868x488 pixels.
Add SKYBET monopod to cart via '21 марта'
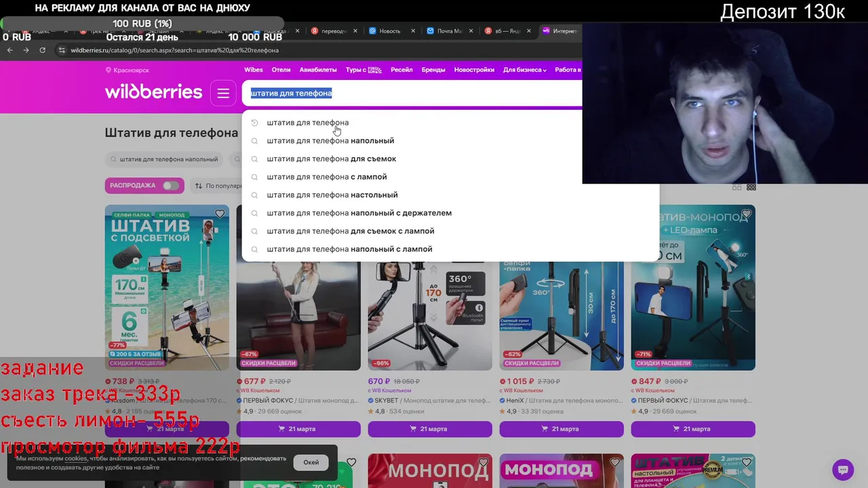point(430,429)
